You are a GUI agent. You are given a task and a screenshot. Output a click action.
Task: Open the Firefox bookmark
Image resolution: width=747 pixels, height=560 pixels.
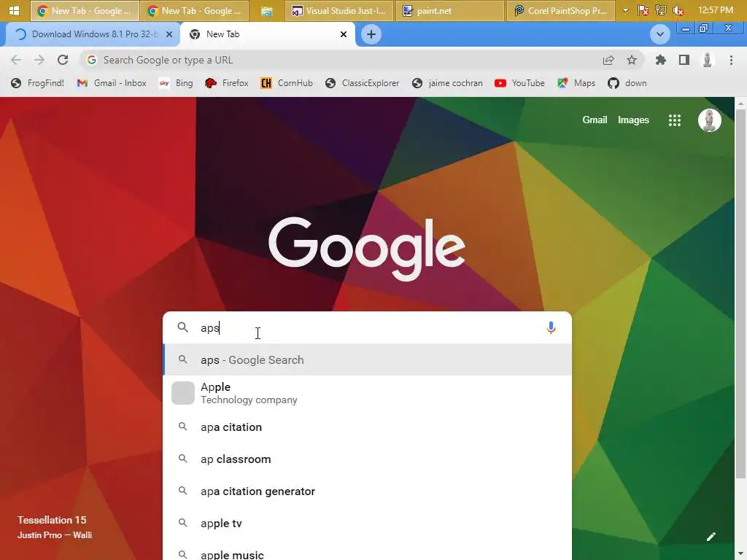tap(227, 83)
